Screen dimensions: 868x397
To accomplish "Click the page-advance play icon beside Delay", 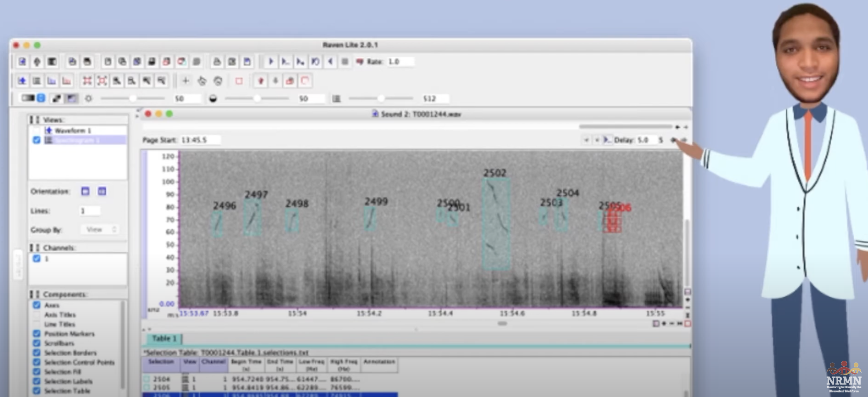I will [x=607, y=140].
